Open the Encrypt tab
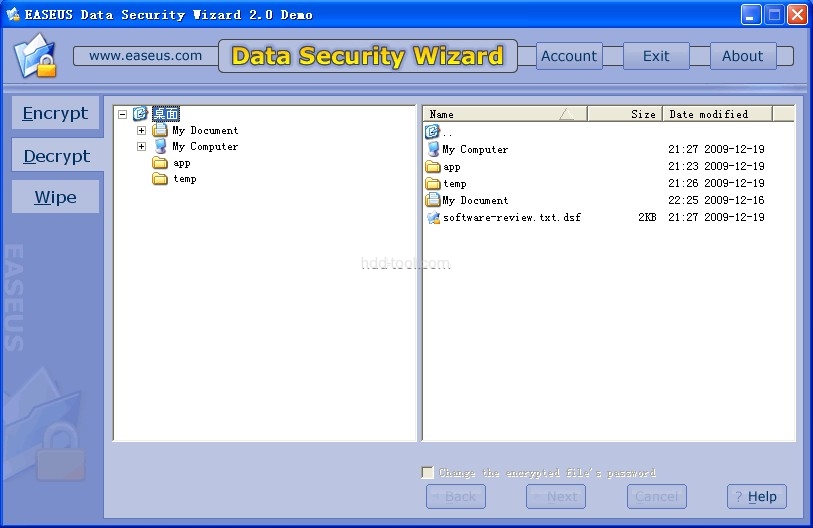Viewport: 813px width, 528px height. (x=55, y=113)
